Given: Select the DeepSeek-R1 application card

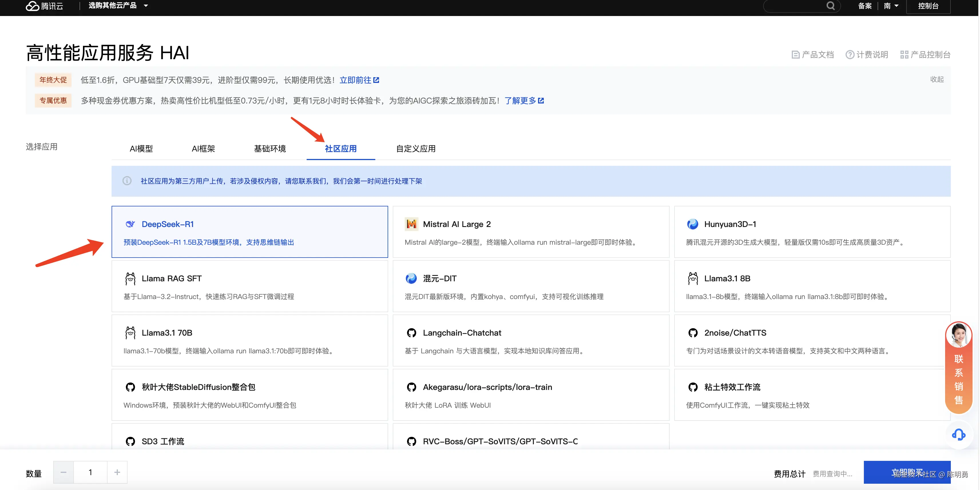Looking at the screenshot, I should 249,232.
